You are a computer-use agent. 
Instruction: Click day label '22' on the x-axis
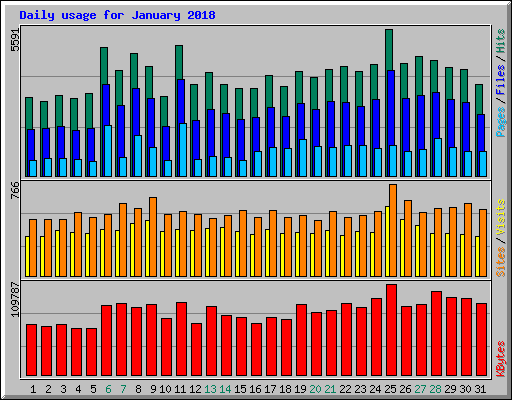(x=345, y=389)
